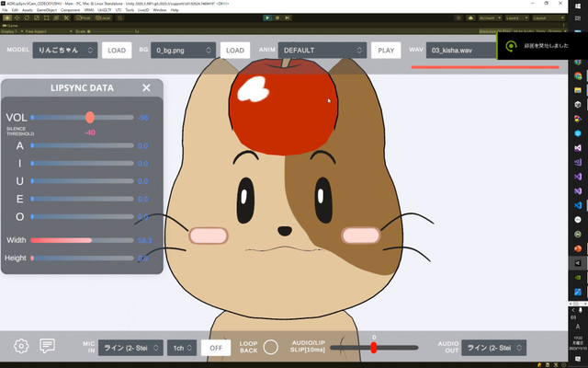Open Windows Start button in taskbar

point(577,8)
